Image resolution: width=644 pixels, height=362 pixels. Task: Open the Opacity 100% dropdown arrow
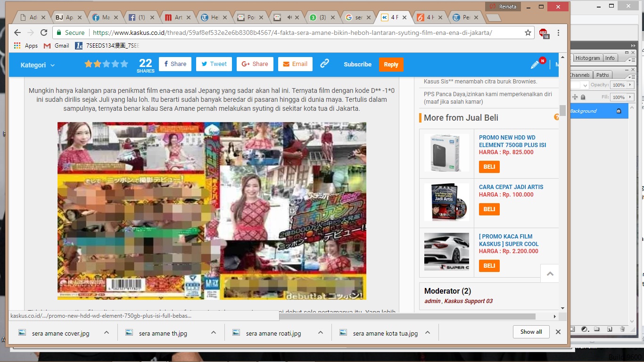(629, 85)
